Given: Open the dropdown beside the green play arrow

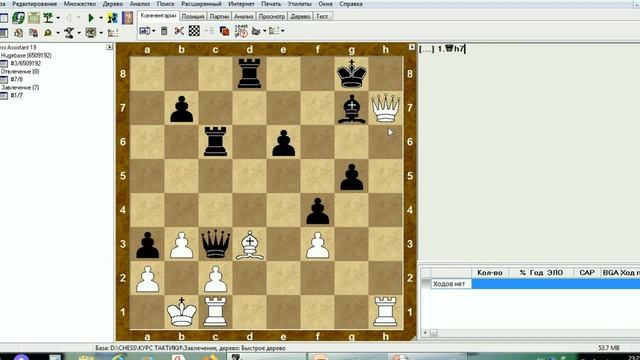Looking at the screenshot, I should [x=100, y=18].
